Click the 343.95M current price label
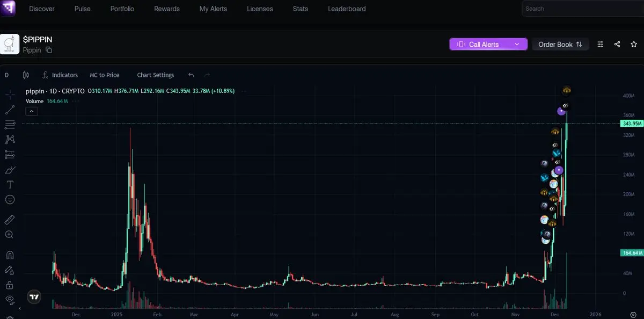This screenshot has height=319, width=644. 632,124
